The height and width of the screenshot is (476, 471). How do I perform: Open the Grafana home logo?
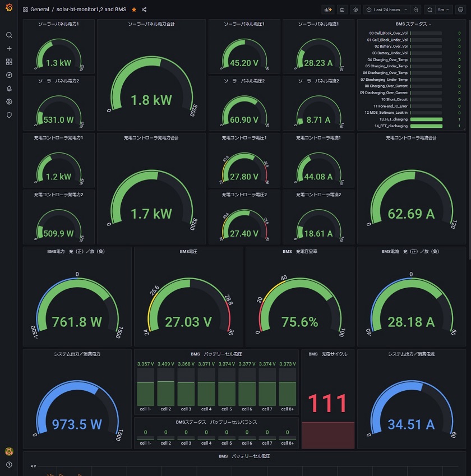pos(9,7)
